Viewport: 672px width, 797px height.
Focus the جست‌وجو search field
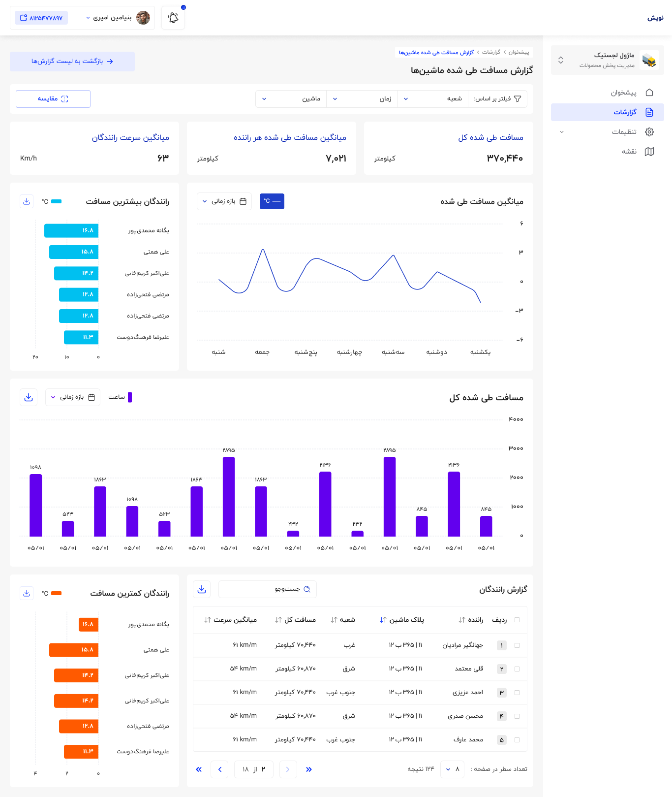pyautogui.click(x=268, y=589)
